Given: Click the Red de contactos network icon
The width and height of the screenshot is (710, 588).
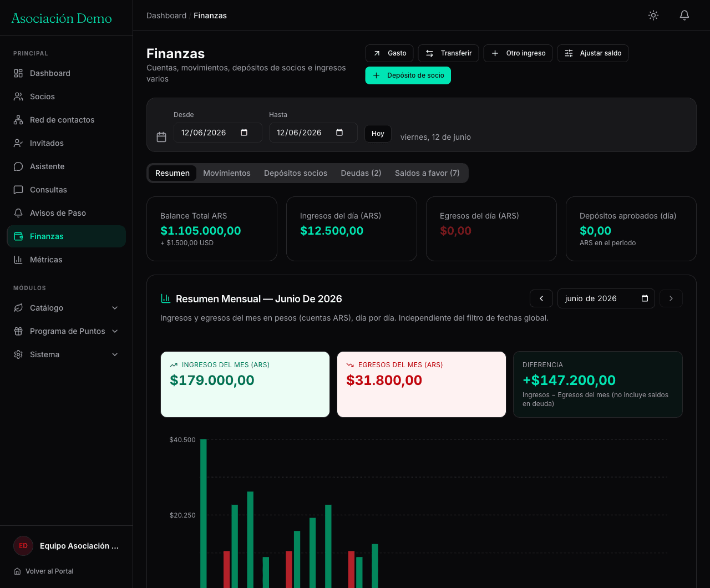Looking at the screenshot, I should click(x=18, y=120).
